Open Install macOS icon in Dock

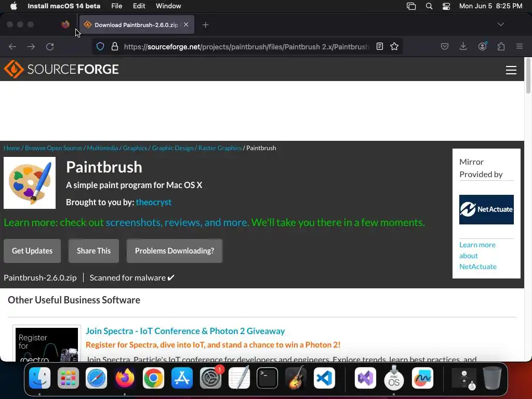394,378
